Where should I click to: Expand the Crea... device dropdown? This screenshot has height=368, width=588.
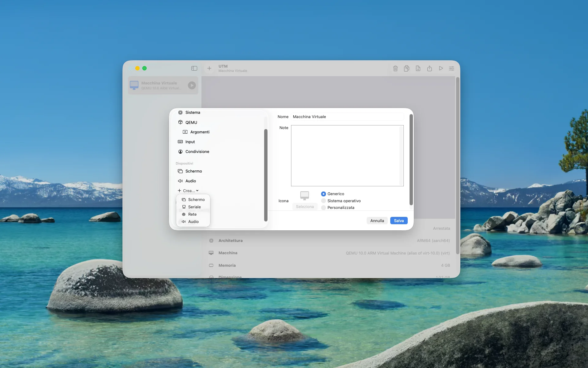[x=188, y=190]
